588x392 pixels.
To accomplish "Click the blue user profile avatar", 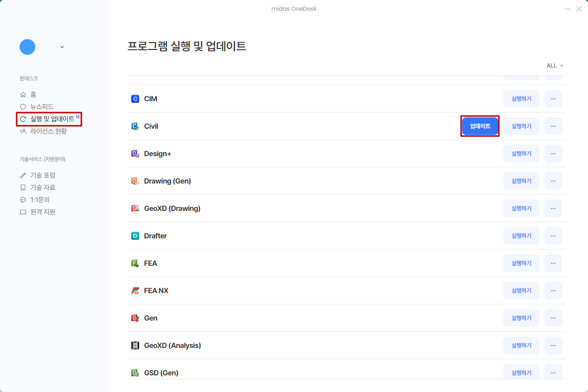I will click(27, 47).
